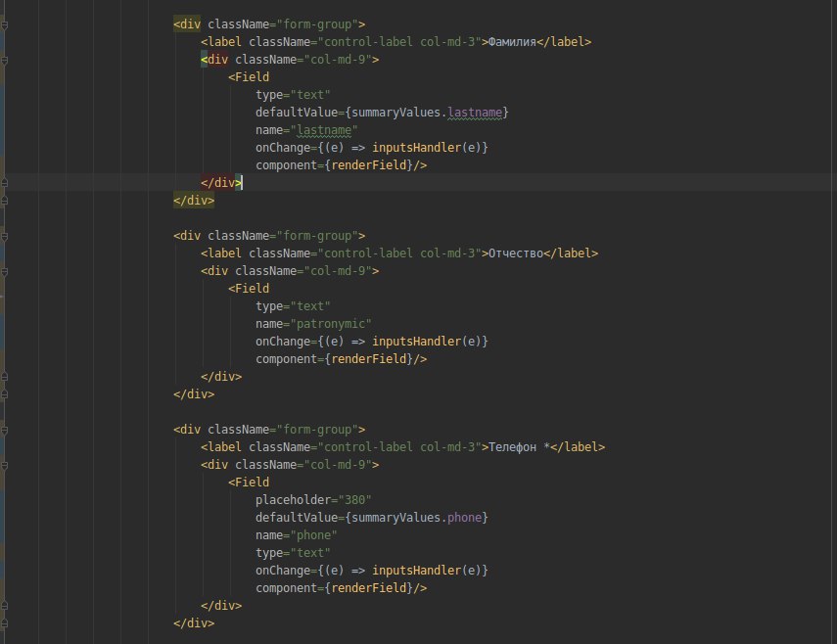
Task: Click type="text" below name="phone"
Action: [x=293, y=552]
